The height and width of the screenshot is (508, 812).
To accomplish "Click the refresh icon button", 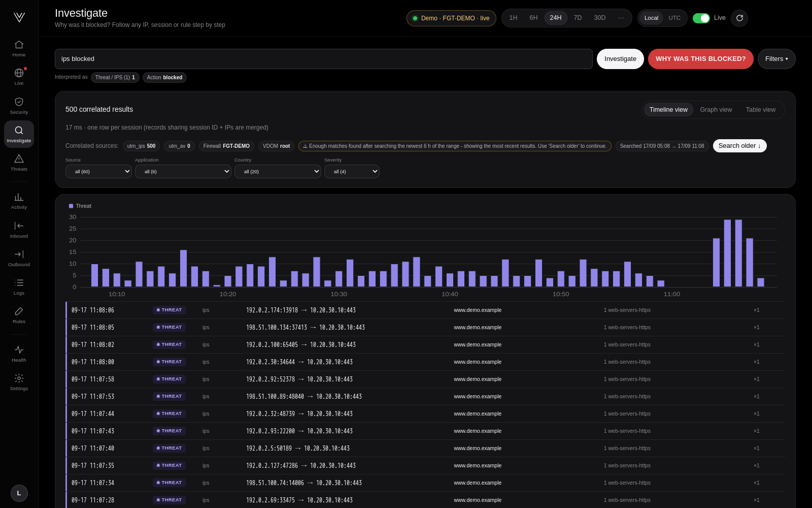I will [739, 18].
